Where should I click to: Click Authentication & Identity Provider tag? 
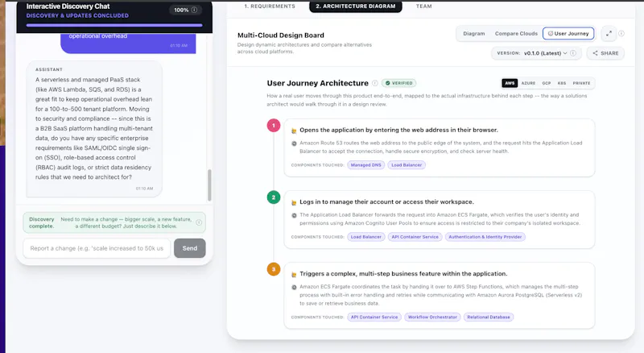[485, 237]
